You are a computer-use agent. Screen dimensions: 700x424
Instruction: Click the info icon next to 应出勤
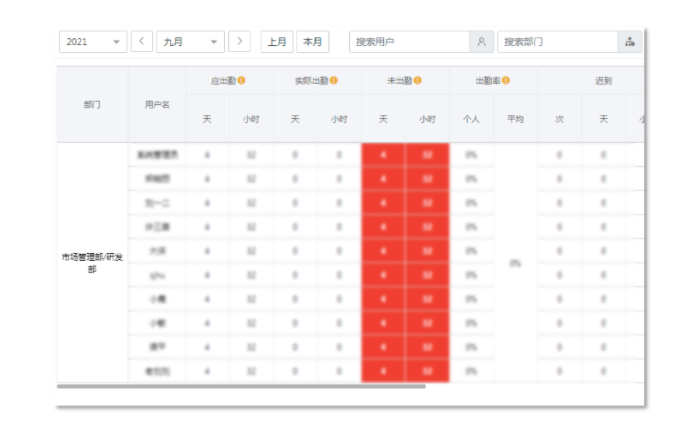[241, 80]
